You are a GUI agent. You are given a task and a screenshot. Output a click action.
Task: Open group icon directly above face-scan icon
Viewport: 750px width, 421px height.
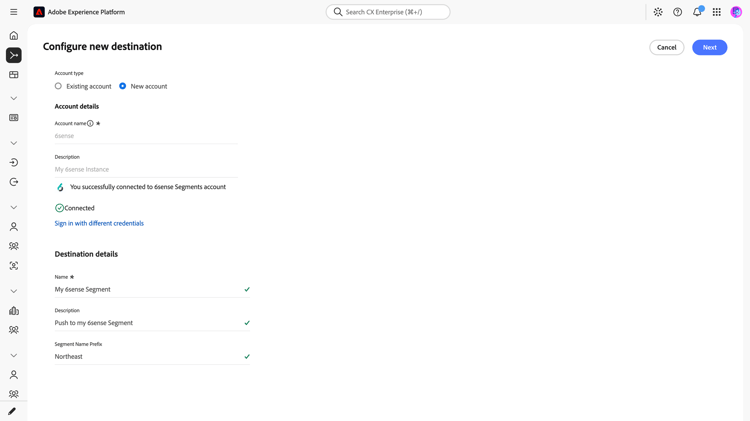[x=13, y=246]
